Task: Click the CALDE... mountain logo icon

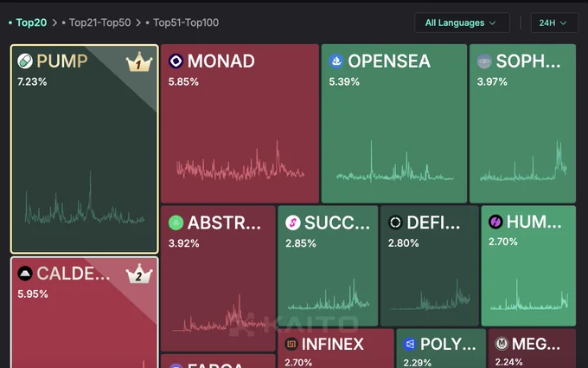Action: point(25,274)
